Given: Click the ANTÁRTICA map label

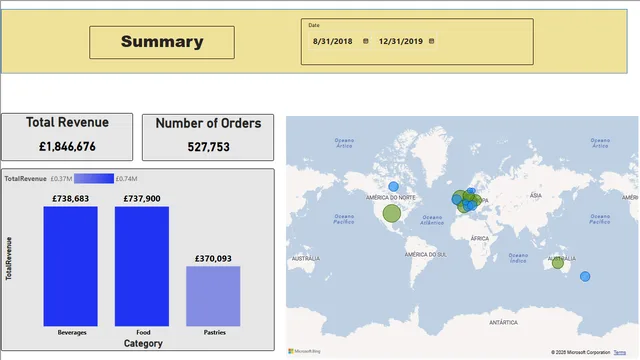Looking at the screenshot, I should point(503,322).
